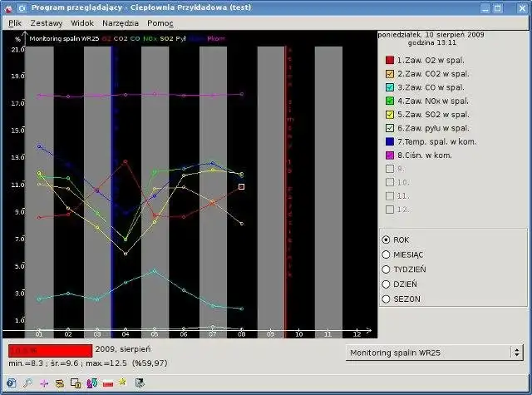Click the yellow star icon in bottom toolbar

coord(122,382)
